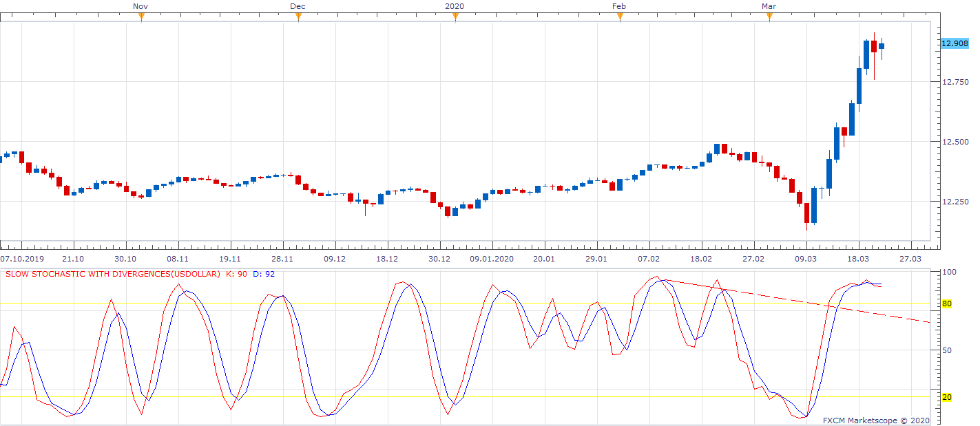Viewport: 980px width, 426px height.
Task: Click the 09.03 date axis label
Action: point(806,259)
